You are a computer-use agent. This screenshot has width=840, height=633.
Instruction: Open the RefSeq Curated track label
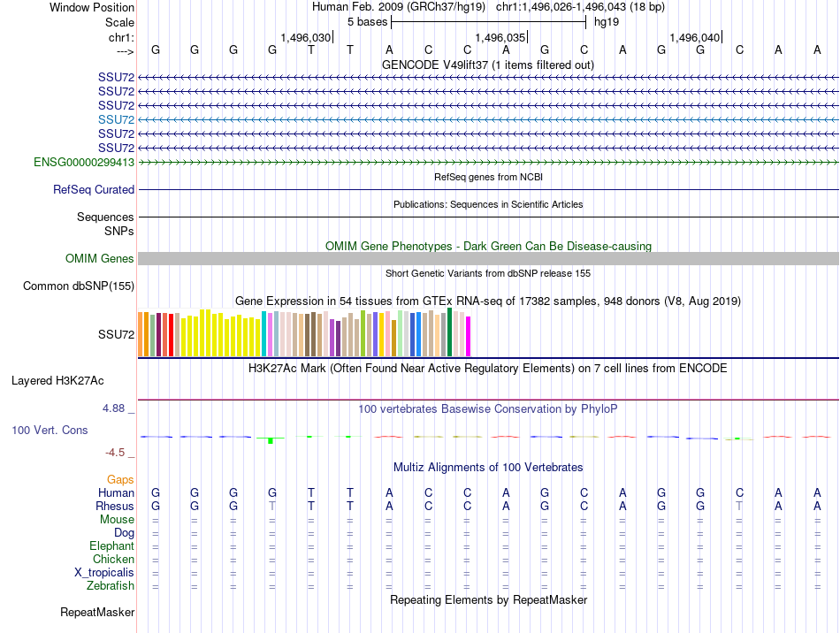pos(94,189)
